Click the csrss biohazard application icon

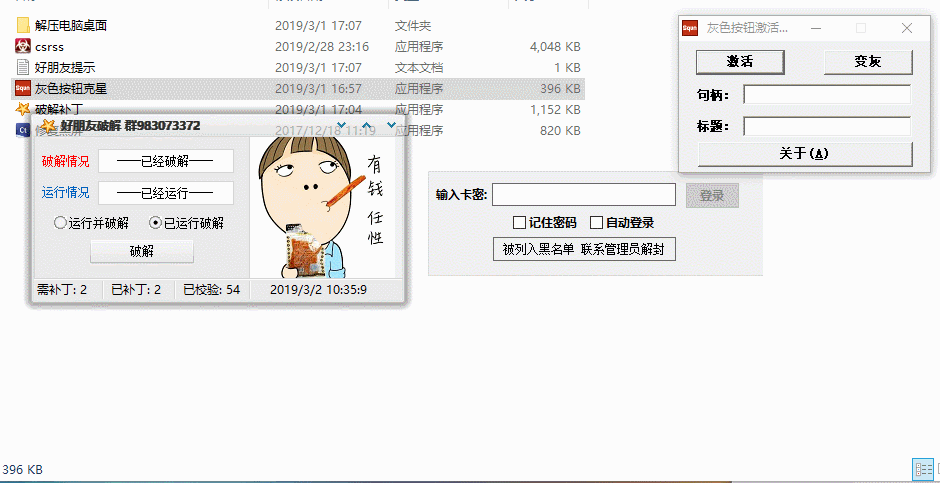[x=23, y=47]
